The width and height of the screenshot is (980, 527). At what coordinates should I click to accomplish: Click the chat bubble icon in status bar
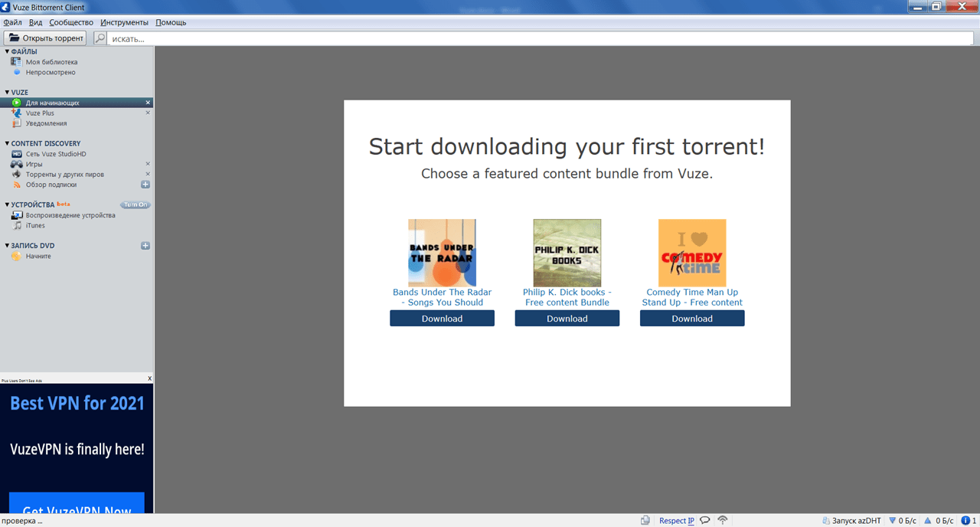click(705, 521)
